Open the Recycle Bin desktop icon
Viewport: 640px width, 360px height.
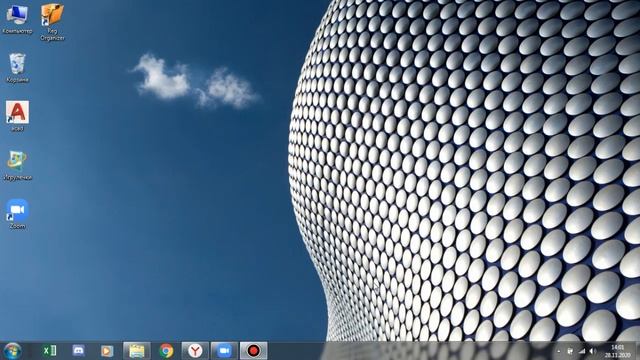tap(17, 68)
